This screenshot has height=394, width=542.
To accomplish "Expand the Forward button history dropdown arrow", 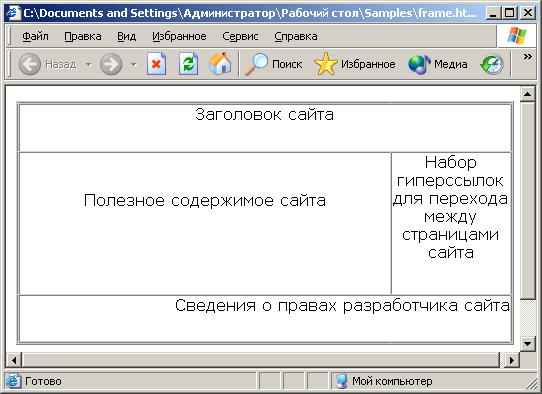I will point(134,65).
